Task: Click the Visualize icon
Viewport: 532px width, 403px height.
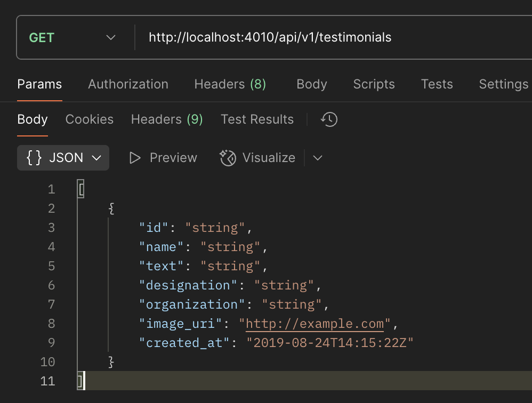Action: click(228, 158)
